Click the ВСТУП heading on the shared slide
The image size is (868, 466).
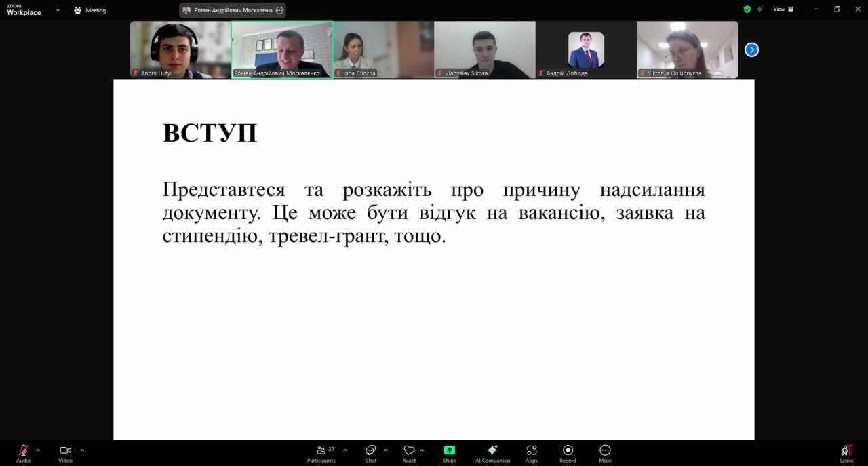coord(210,133)
